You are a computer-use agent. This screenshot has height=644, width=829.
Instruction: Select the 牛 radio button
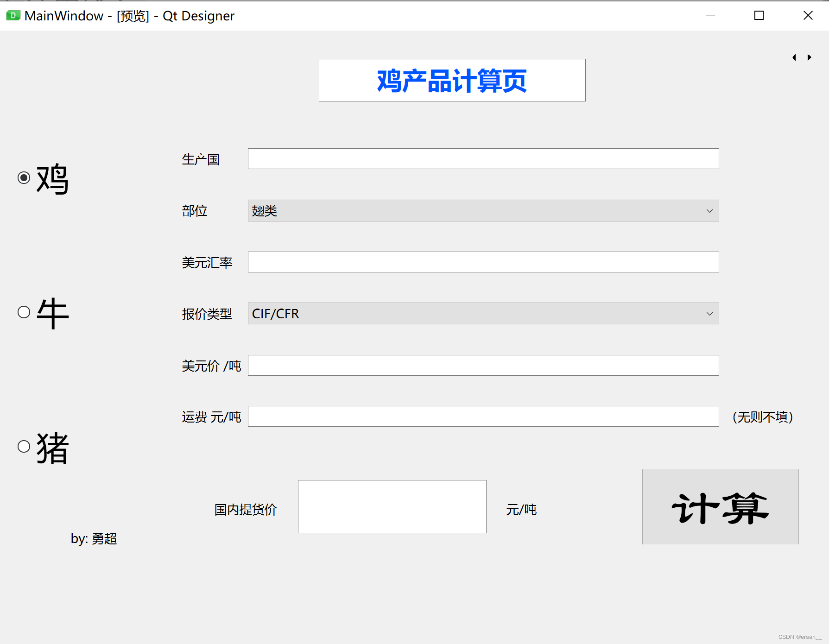(24, 312)
